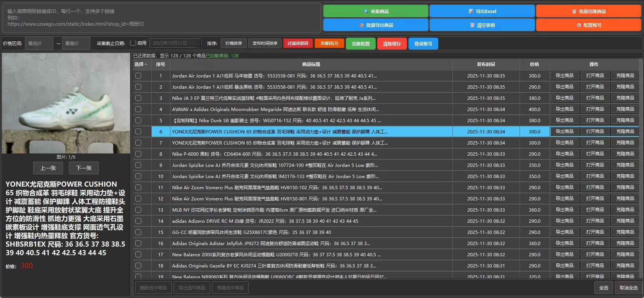
Task: Click the 导出选中商品 button
Action: point(192,288)
